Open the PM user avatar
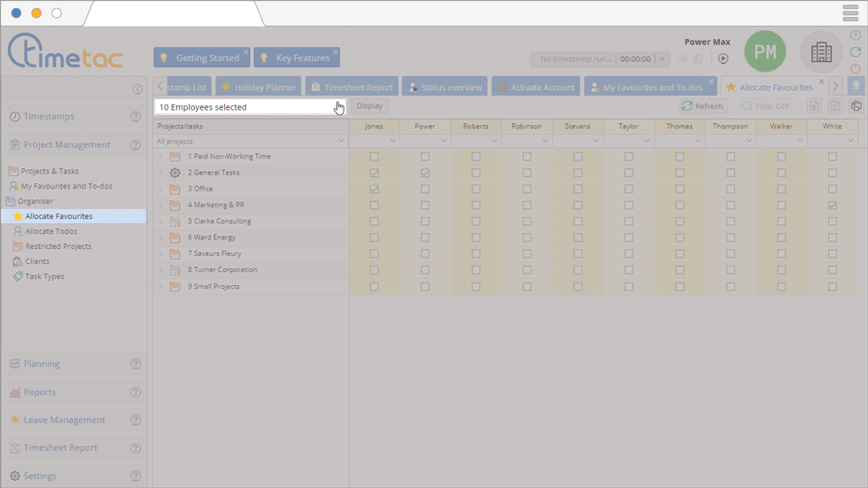This screenshot has height=488, width=868. [765, 52]
